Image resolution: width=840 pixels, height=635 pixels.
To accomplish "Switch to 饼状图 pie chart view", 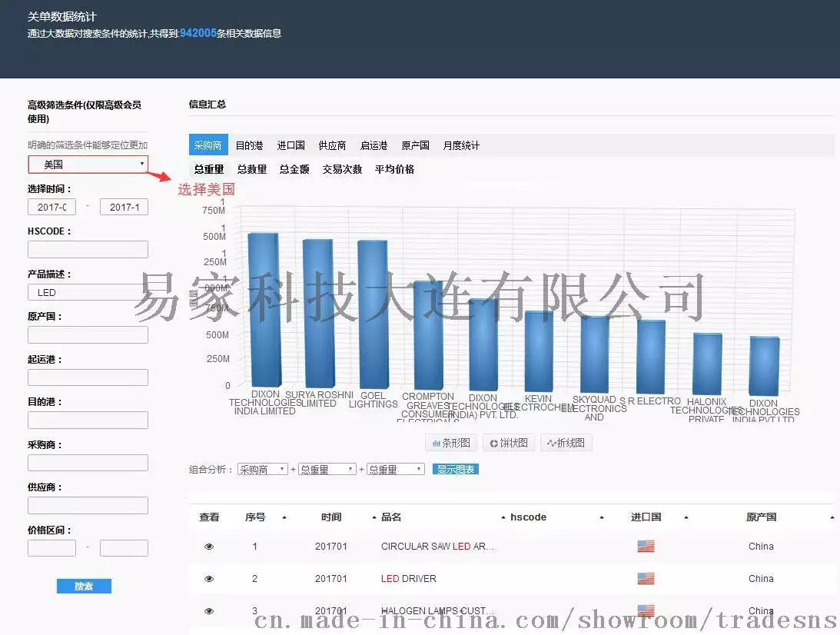I will point(509,443).
